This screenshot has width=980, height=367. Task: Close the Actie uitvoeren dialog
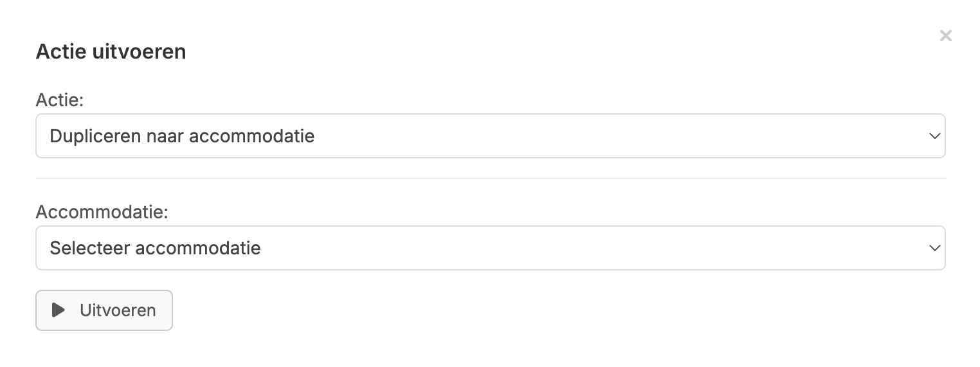coord(945,36)
